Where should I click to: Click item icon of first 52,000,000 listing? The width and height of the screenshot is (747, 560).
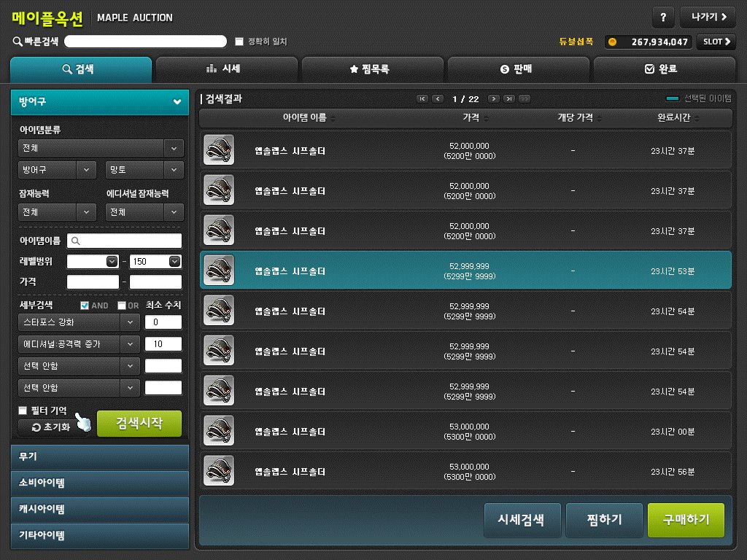[219, 150]
